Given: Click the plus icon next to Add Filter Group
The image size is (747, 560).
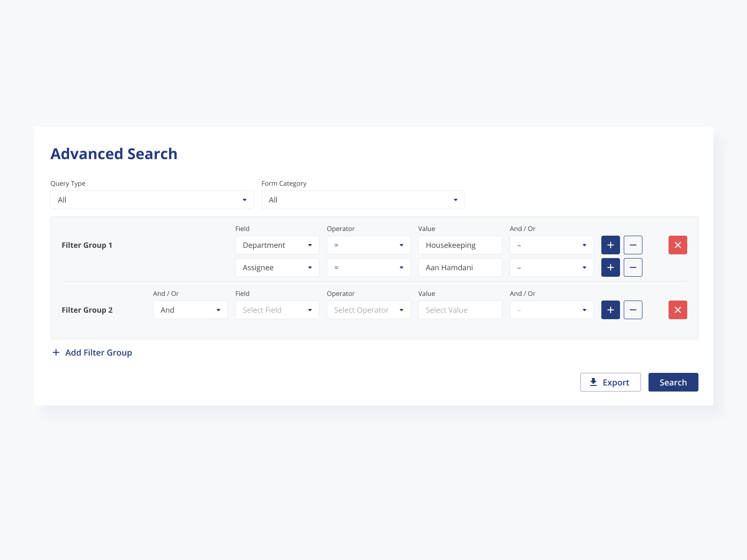Looking at the screenshot, I should click(x=56, y=352).
